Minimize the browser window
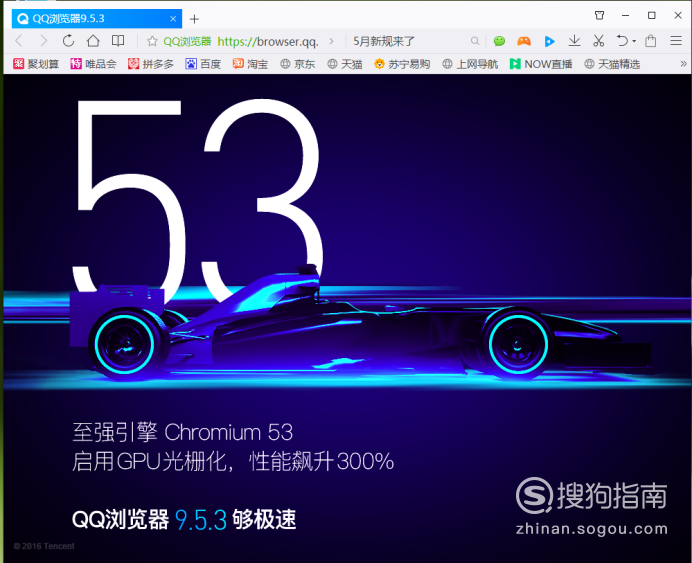This screenshot has height=563, width=692. pos(625,15)
